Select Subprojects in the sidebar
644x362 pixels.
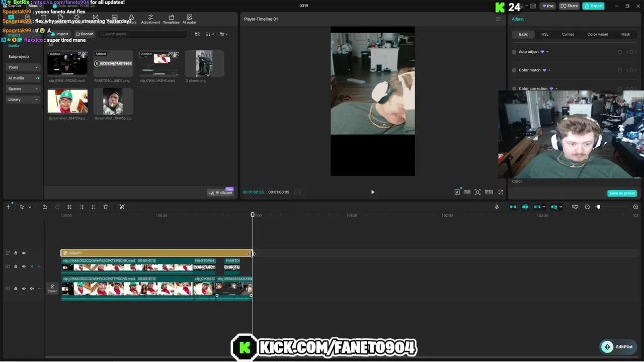click(x=19, y=56)
